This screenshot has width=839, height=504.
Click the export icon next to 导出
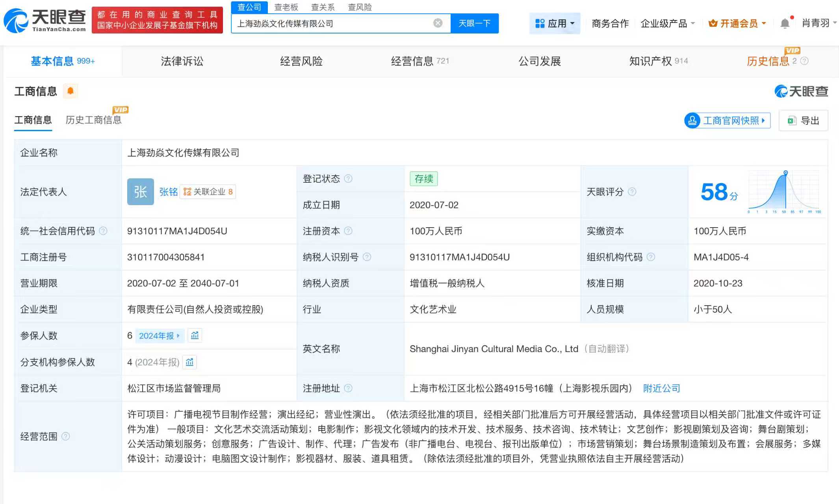(x=791, y=120)
